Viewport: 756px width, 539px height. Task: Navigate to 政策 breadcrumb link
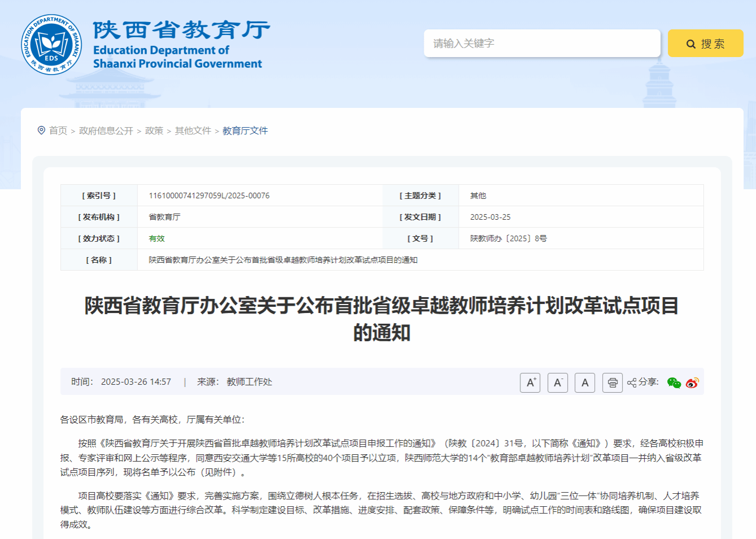click(154, 131)
